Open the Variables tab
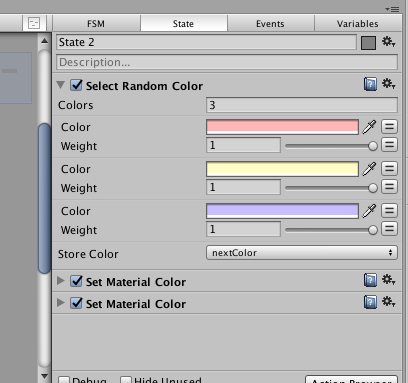Screen dimensions: 408x383 pyautogui.click(x=358, y=24)
